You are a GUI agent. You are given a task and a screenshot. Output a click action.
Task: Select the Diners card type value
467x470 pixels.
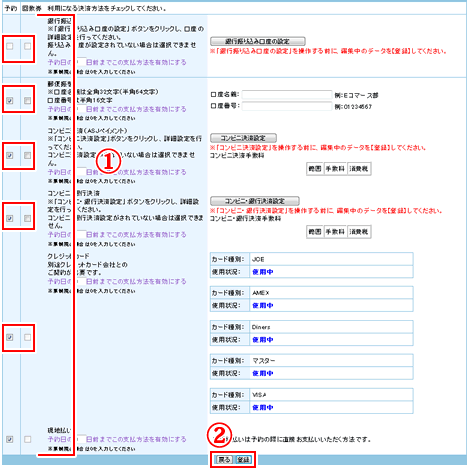pos(261,327)
